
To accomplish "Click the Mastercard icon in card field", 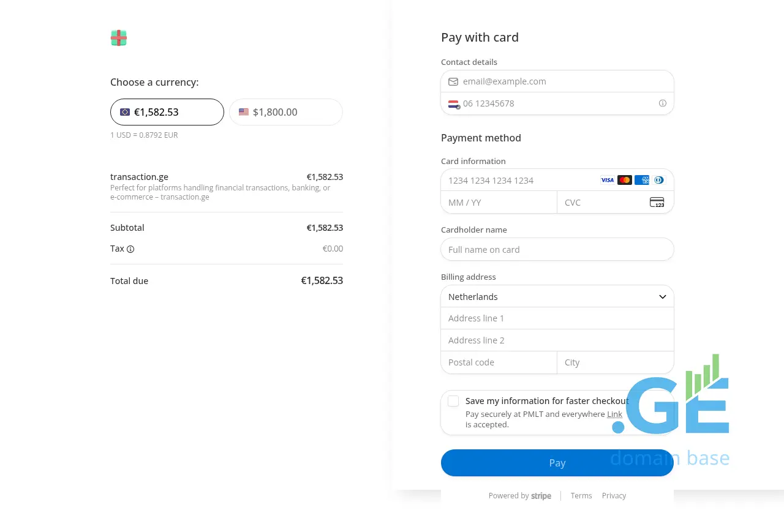I will [624, 180].
